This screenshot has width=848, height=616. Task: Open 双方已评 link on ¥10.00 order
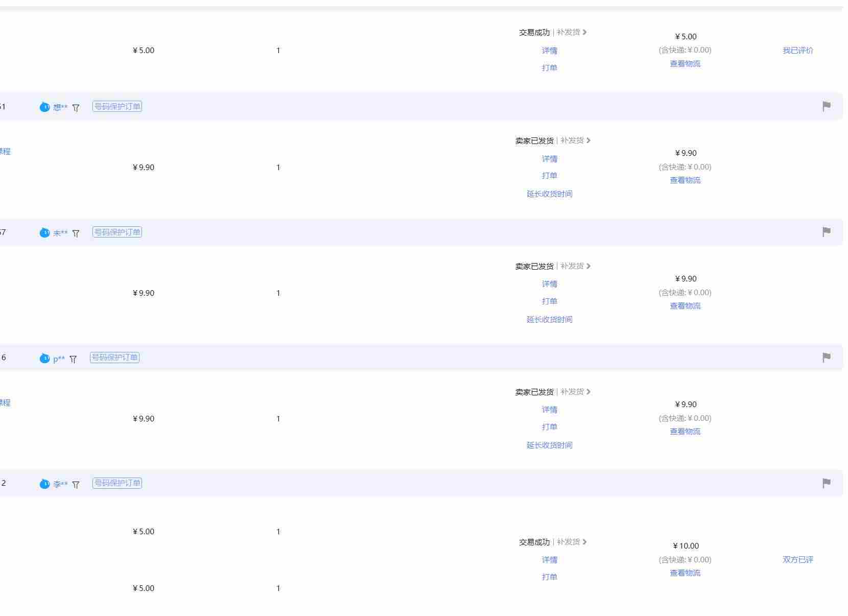point(797,559)
